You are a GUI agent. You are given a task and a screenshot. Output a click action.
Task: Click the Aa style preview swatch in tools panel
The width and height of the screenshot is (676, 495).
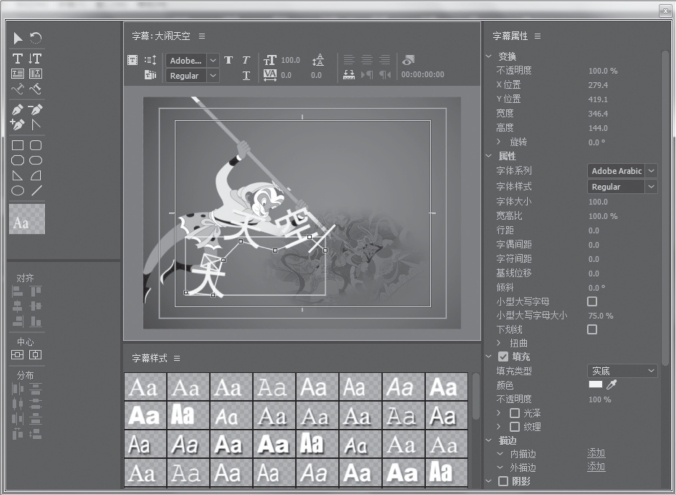tap(27, 219)
